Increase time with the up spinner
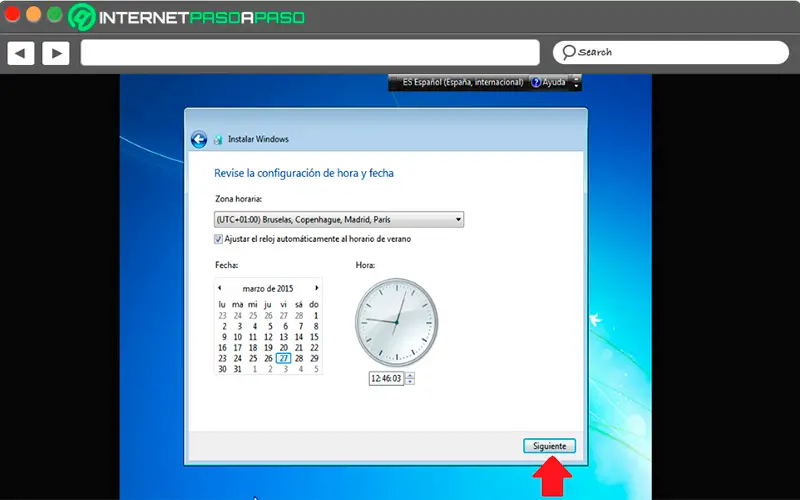 coord(410,376)
